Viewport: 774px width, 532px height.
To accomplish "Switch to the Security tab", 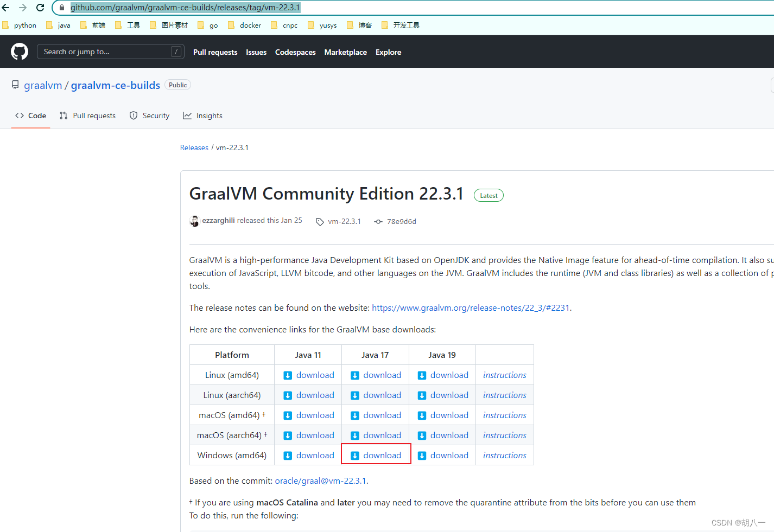I will [149, 116].
